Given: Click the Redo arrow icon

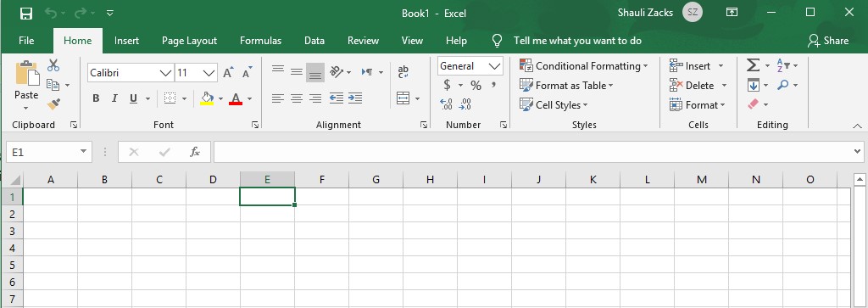Looking at the screenshot, I should 80,13.
